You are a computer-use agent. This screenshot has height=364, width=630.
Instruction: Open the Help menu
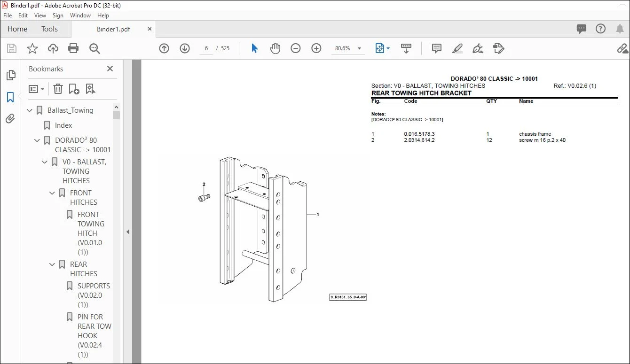[x=103, y=15]
